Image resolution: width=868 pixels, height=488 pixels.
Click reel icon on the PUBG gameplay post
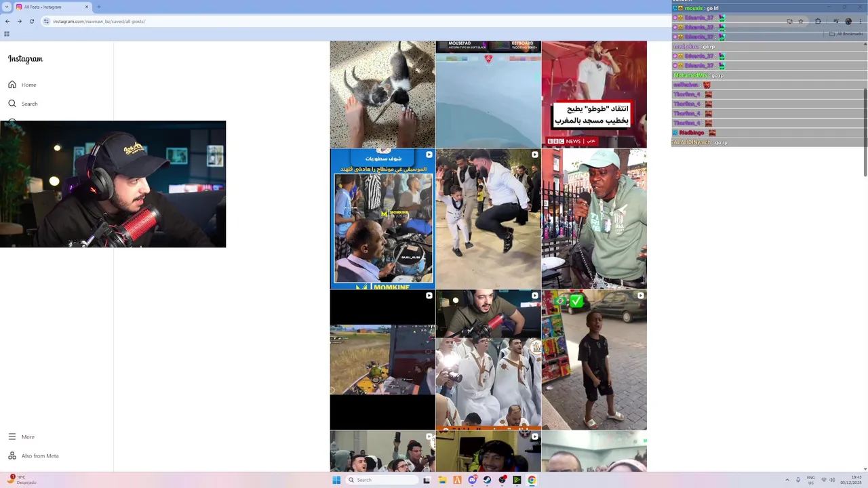(429, 296)
